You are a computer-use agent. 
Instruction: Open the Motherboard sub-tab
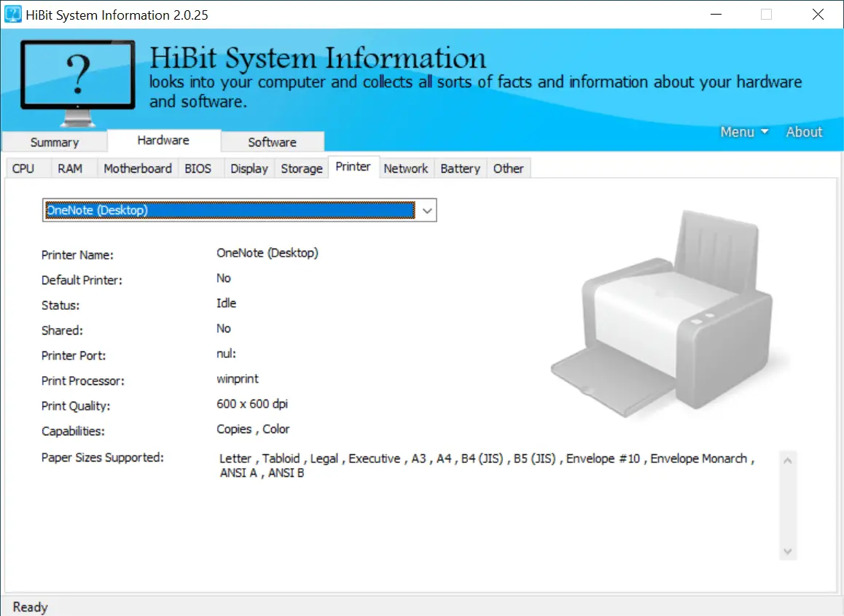[x=138, y=168]
